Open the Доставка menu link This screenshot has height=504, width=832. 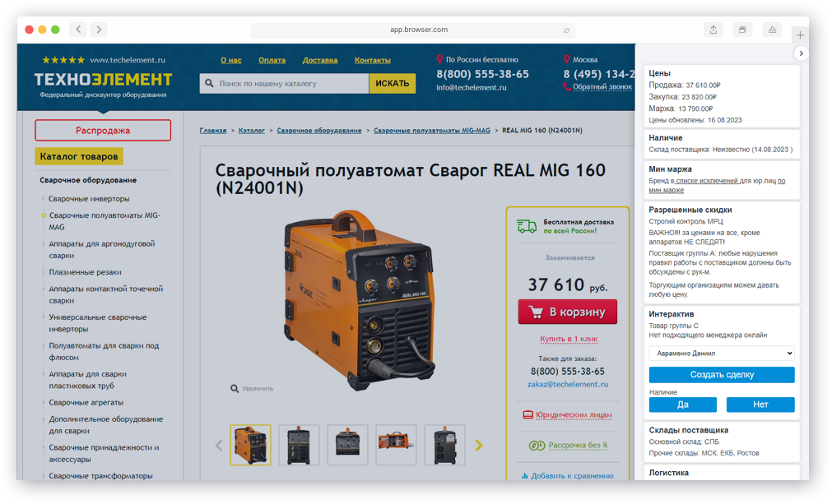click(x=320, y=60)
